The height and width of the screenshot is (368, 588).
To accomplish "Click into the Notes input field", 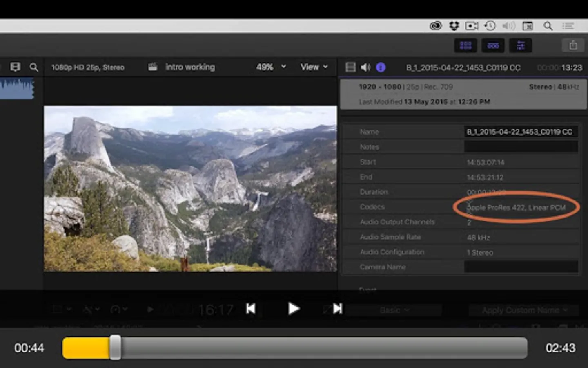I will tap(521, 147).
